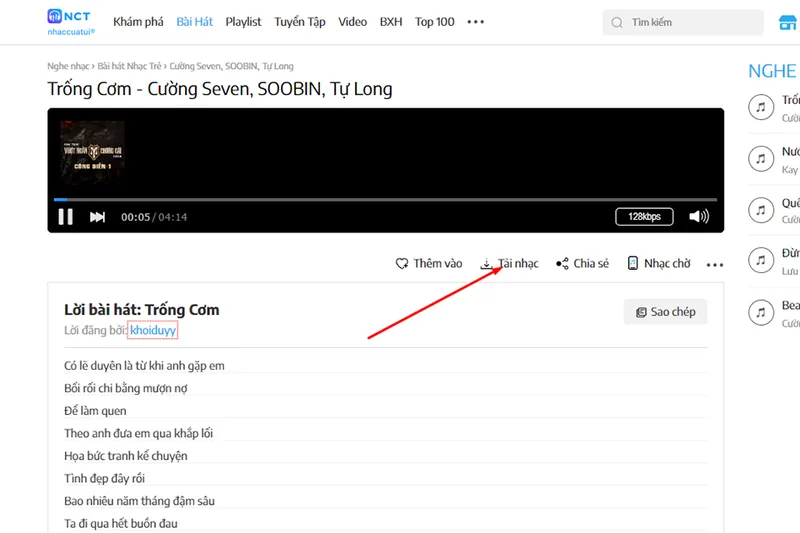Viewport: 800px width, 533px height.
Task: Click the store icon in header
Action: click(785, 22)
